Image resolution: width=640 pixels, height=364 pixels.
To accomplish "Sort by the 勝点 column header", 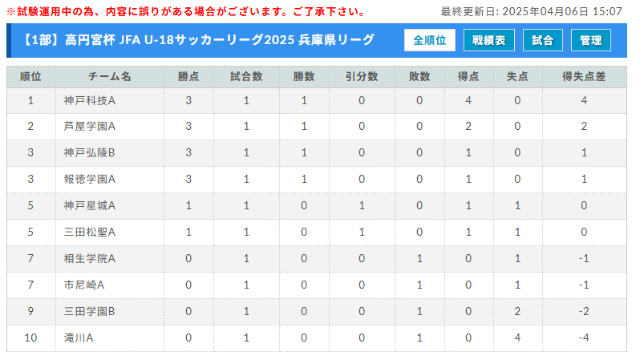I will pyautogui.click(x=188, y=76).
